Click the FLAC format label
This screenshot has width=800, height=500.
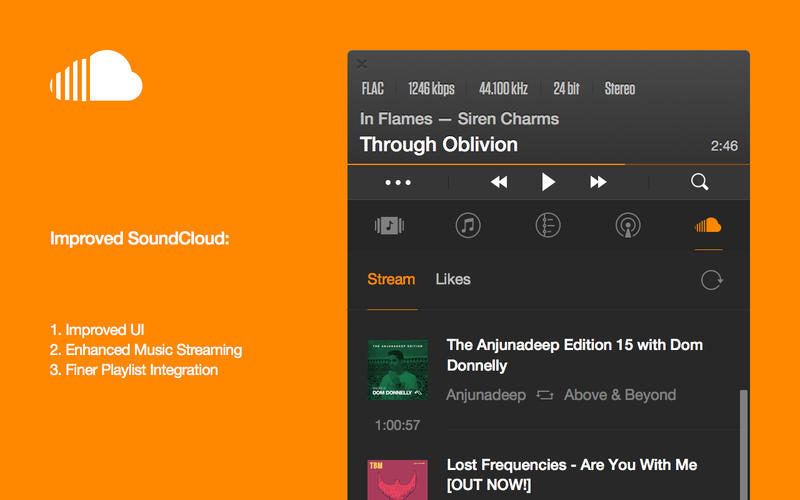pos(372,89)
